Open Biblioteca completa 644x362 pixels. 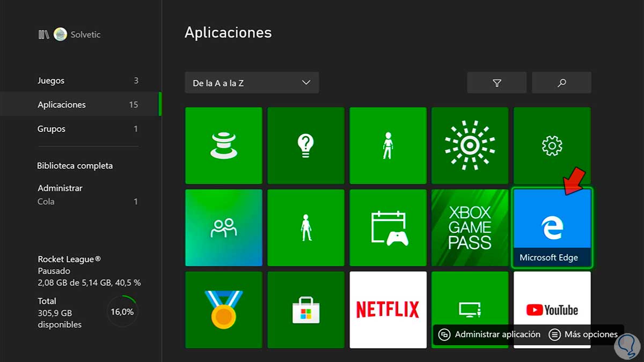75,166
